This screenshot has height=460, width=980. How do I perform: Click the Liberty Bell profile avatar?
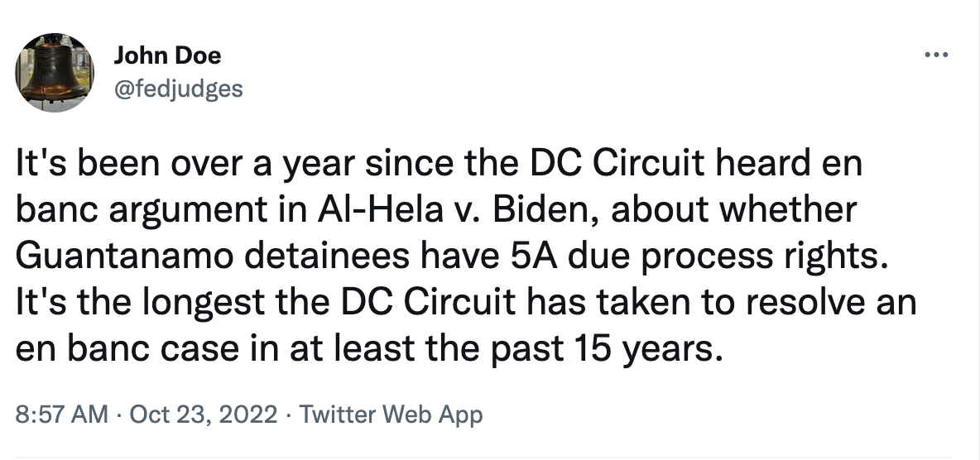(55, 73)
